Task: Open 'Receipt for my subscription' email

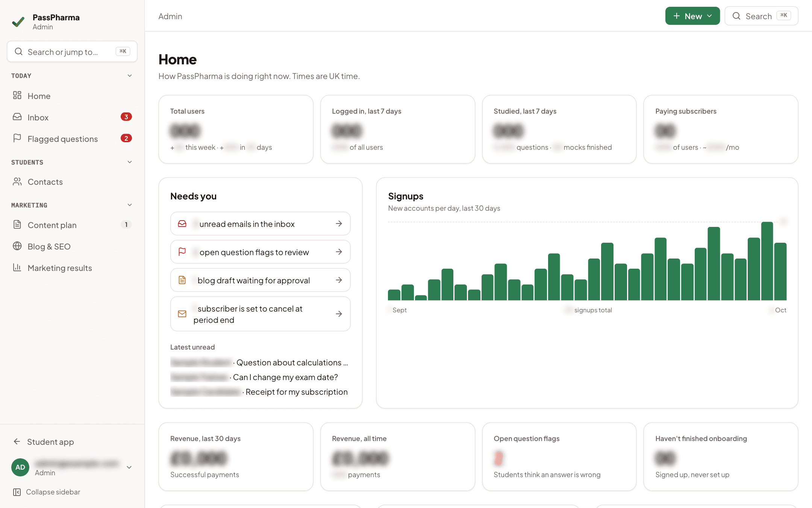Action: pos(259,392)
